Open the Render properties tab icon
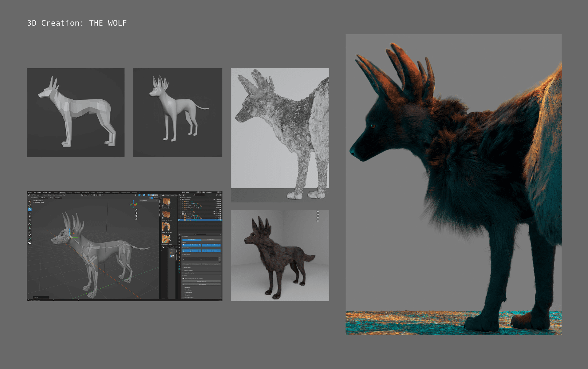 179,242
